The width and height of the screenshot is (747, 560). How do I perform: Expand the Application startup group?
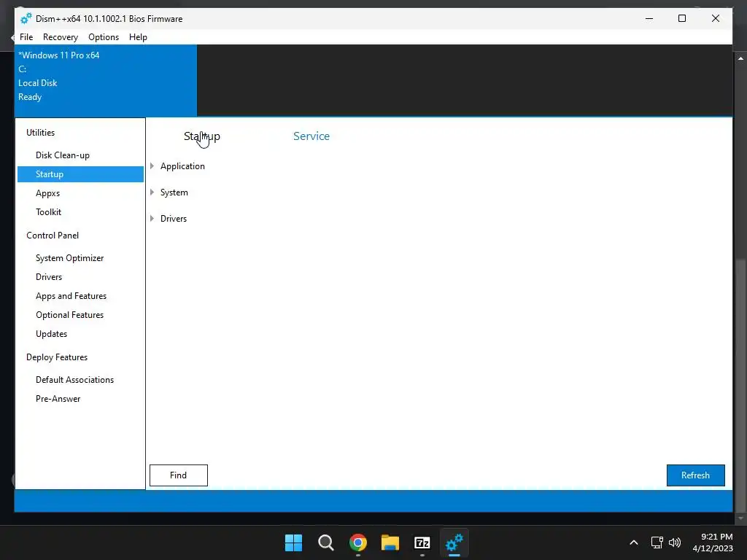pyautogui.click(x=152, y=166)
